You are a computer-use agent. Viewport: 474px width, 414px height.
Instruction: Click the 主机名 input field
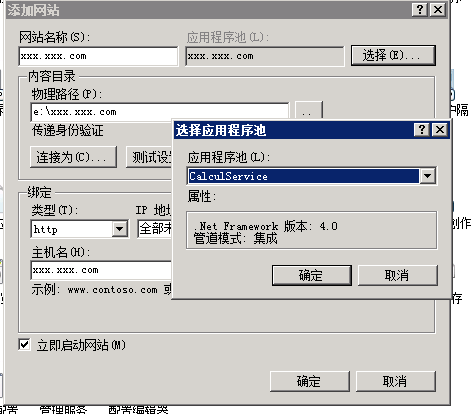[101, 270]
